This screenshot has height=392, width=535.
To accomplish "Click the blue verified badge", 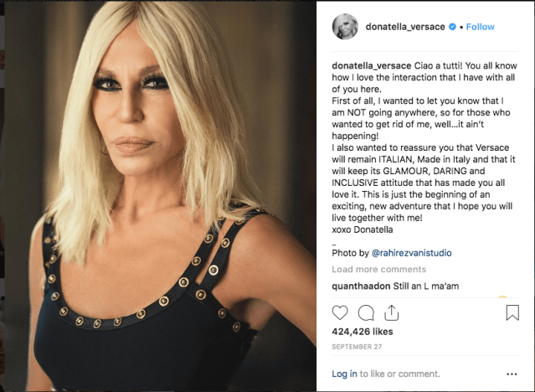I will click(x=452, y=27).
